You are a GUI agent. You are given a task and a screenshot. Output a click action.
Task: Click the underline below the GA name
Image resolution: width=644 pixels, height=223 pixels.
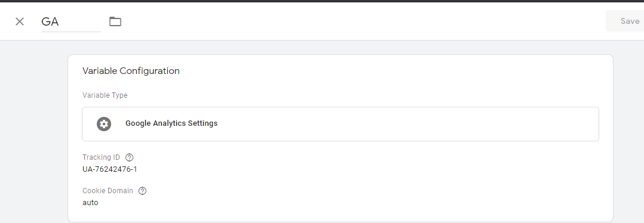coord(71,32)
